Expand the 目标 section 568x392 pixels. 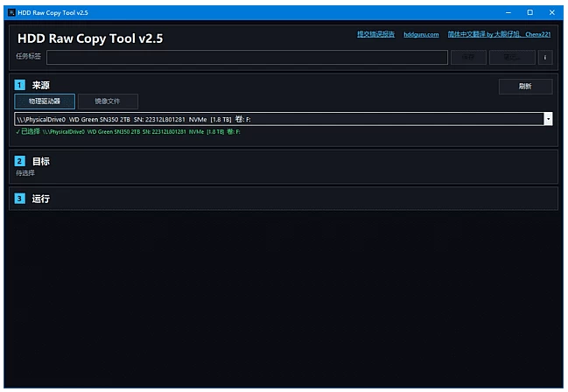(x=41, y=161)
